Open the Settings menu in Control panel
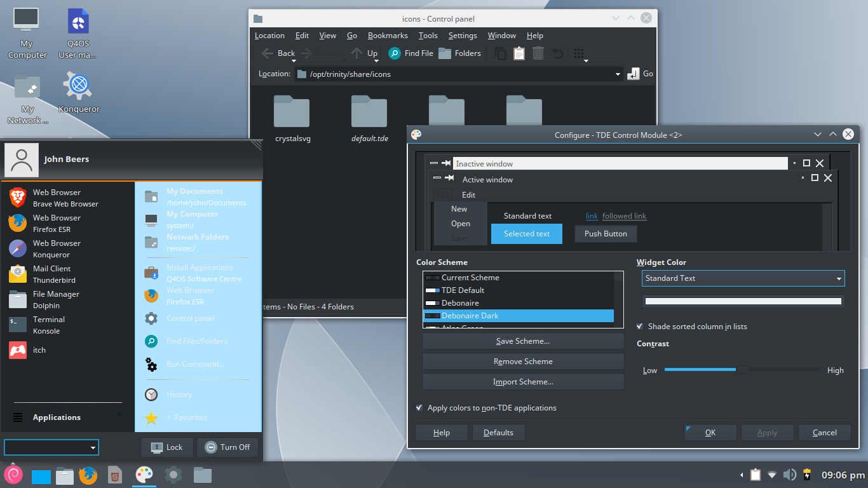 pyautogui.click(x=462, y=36)
